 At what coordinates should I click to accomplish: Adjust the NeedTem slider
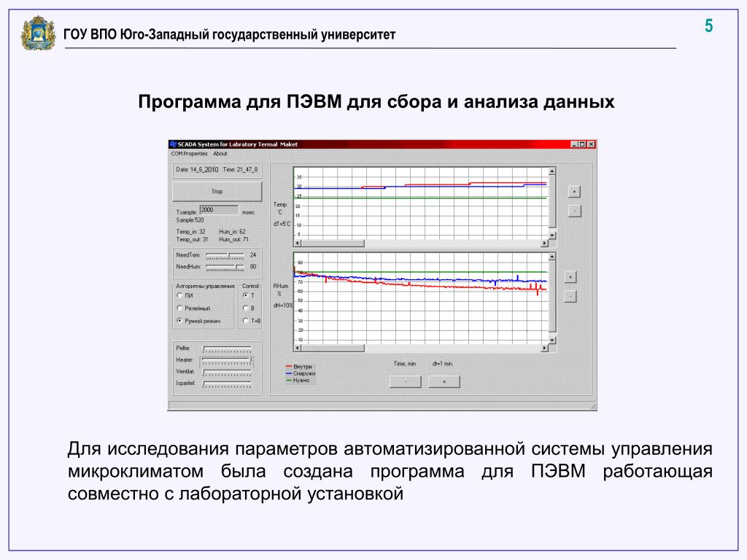coord(225,256)
